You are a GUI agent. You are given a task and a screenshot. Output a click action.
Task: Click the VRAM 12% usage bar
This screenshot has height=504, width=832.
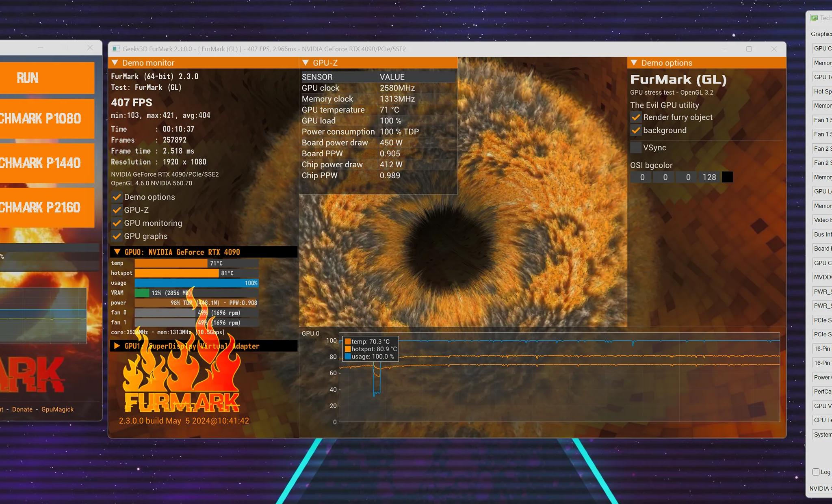[197, 293]
